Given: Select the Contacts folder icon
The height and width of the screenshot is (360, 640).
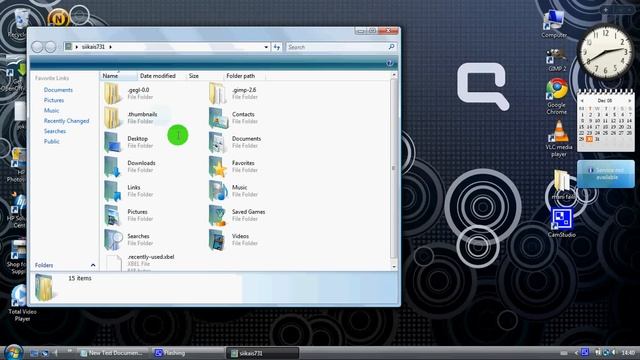Looking at the screenshot, I should [x=217, y=118].
